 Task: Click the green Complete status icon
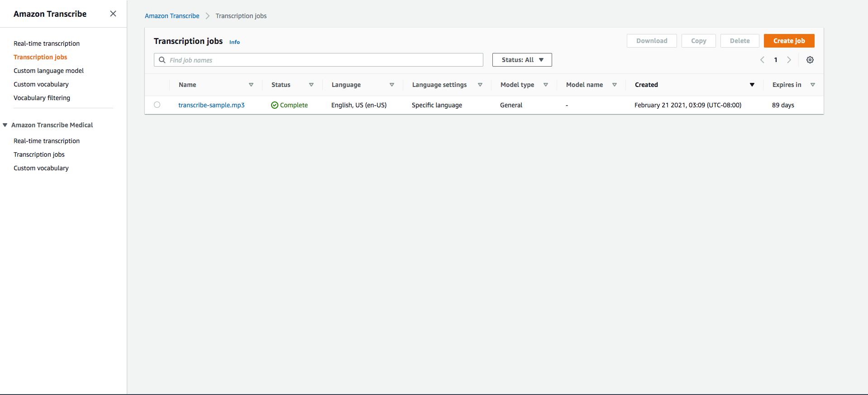pyautogui.click(x=274, y=105)
